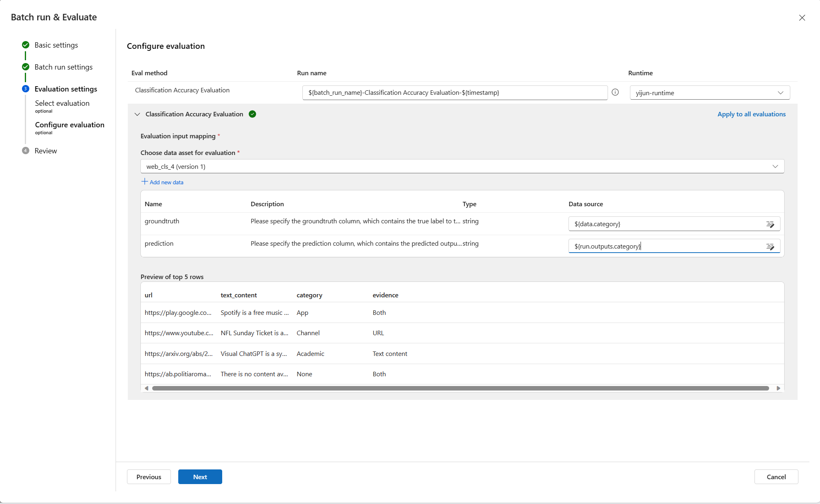
Task: Click prediction data source edit icon
Action: pyautogui.click(x=770, y=247)
